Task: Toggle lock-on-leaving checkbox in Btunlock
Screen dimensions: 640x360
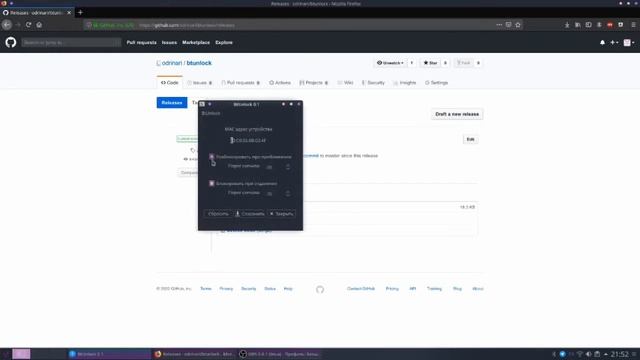Action: click(x=211, y=184)
